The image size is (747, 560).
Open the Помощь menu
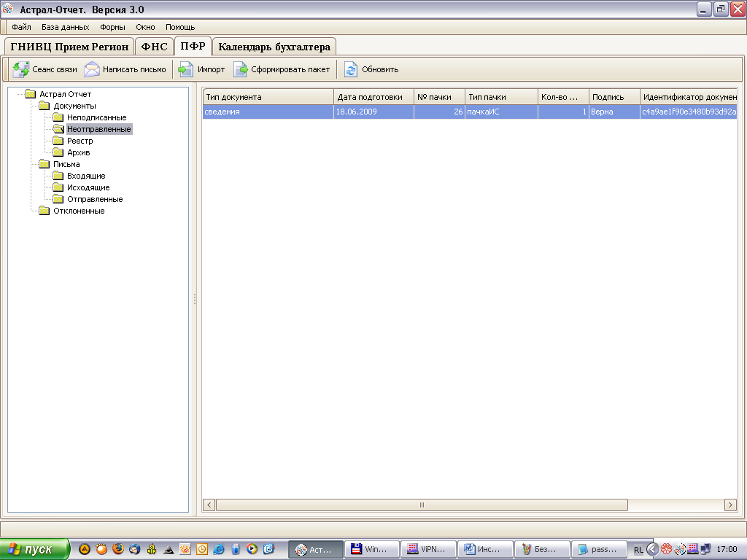(180, 27)
